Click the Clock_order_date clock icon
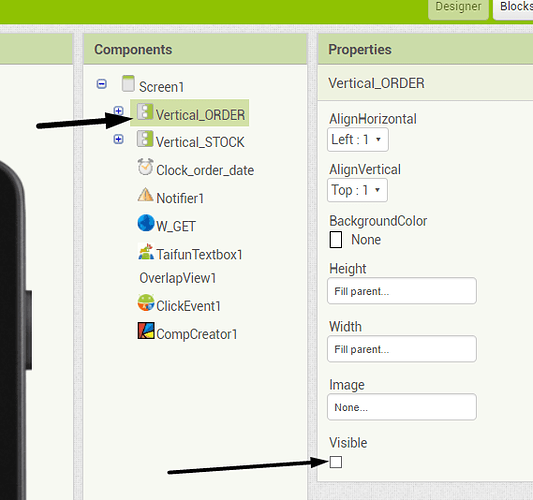The width and height of the screenshot is (533, 500). pyautogui.click(x=145, y=167)
